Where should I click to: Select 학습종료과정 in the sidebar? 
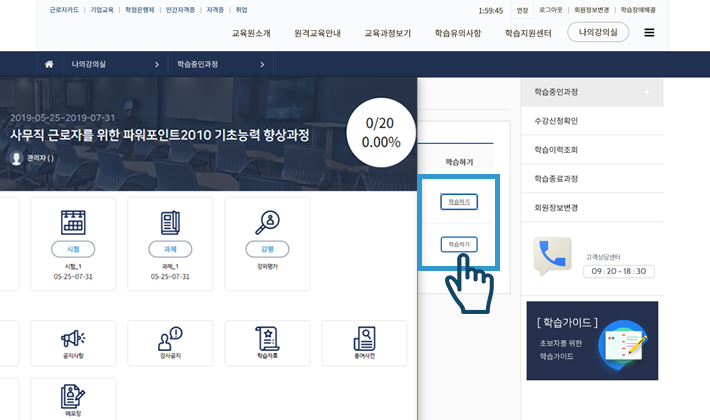point(592,179)
